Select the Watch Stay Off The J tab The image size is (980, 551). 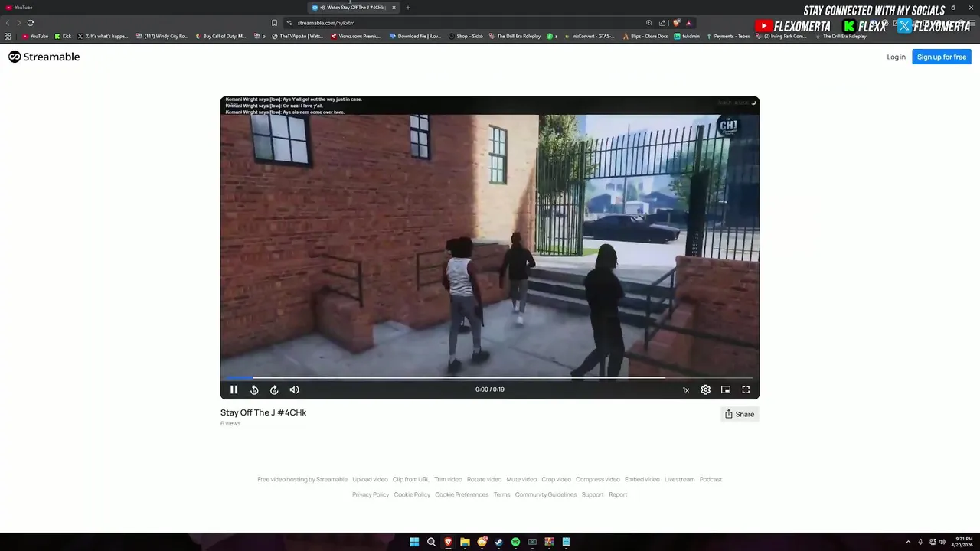pyautogui.click(x=352, y=8)
